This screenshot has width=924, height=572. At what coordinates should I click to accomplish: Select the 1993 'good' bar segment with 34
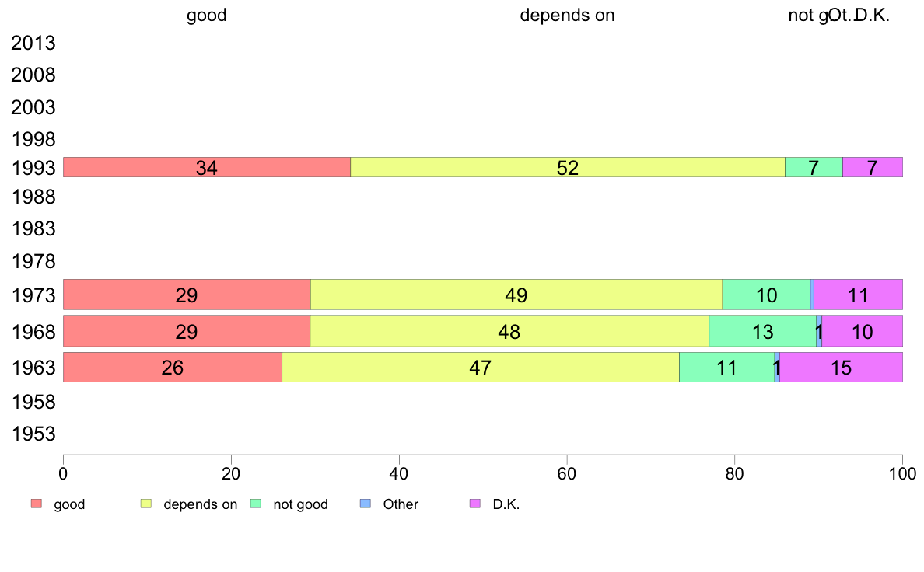tap(207, 167)
